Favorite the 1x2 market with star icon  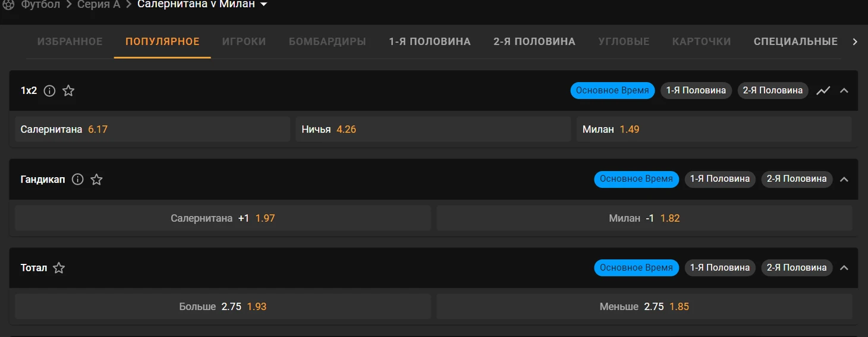(68, 91)
